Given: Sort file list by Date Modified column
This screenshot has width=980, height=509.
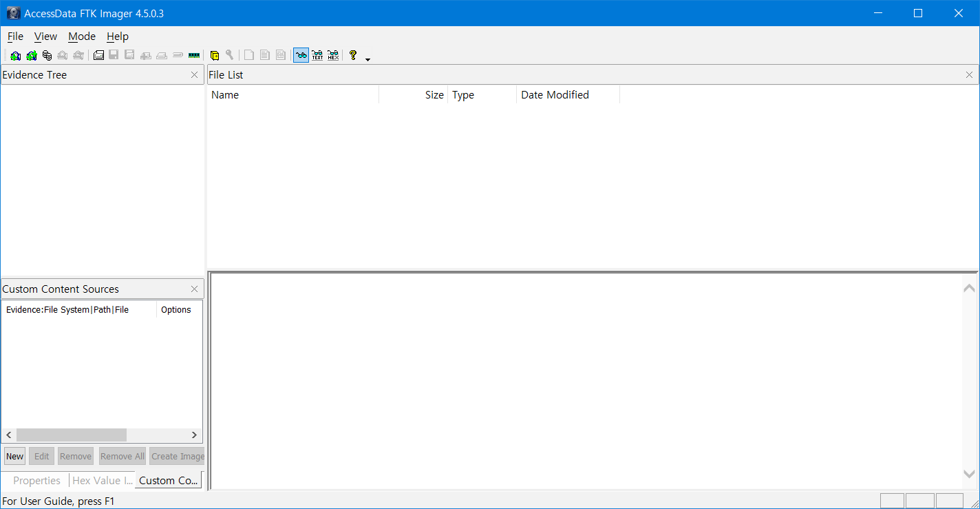Looking at the screenshot, I should [x=568, y=95].
